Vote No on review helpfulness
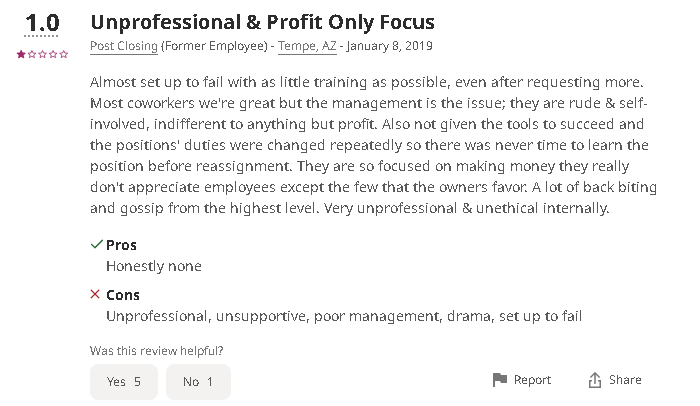 [198, 382]
